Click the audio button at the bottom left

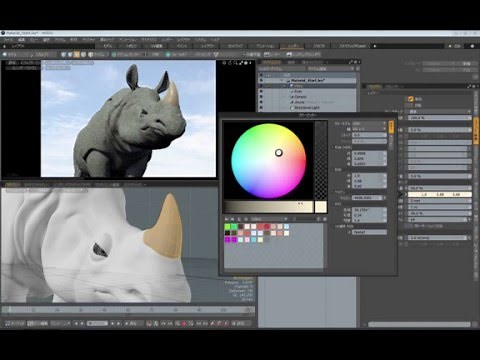(15, 323)
